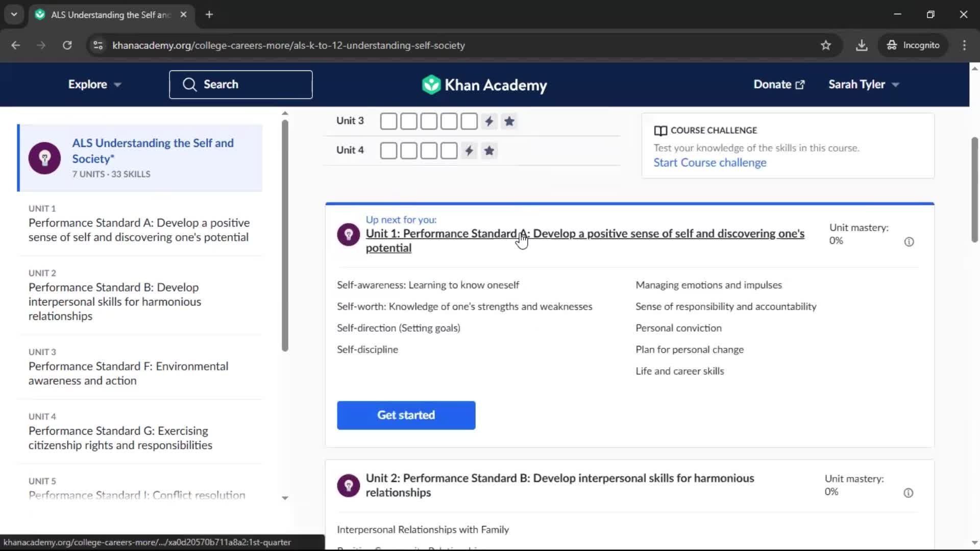Viewport: 980px width, 551px height.
Task: Go back to the previous page
Action: click(x=16, y=45)
